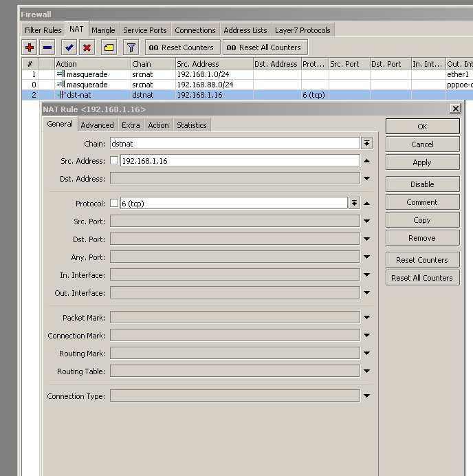Enable the rule with the blue checkmark icon
Viewport: 473px width, 476px height.
pyautogui.click(x=69, y=47)
